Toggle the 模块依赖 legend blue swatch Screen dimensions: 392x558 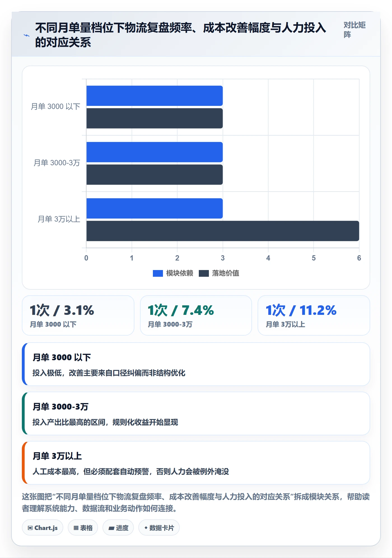pyautogui.click(x=158, y=273)
